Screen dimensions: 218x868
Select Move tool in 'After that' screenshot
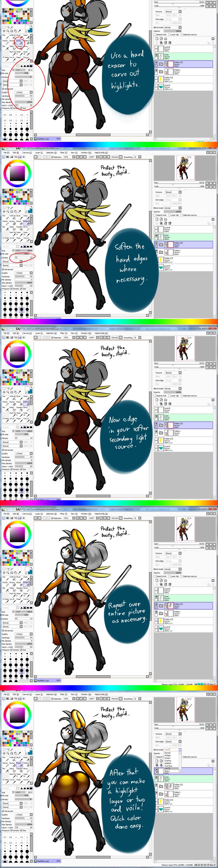(x=4, y=753)
